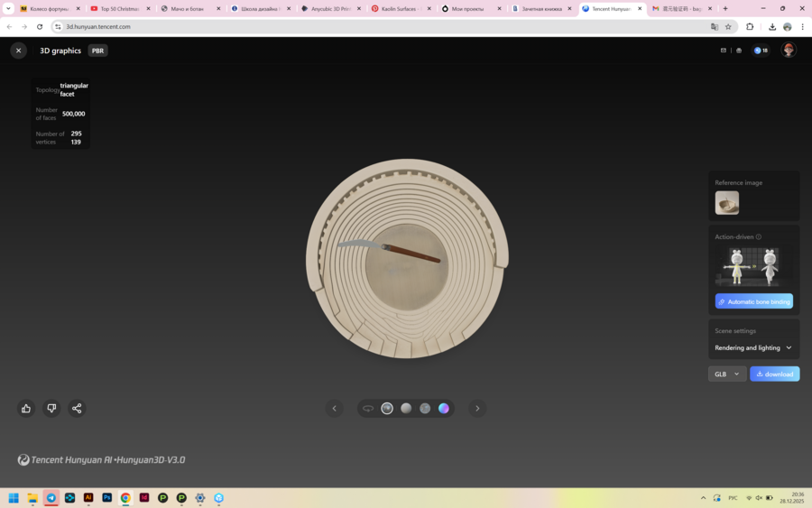Screen dimensions: 812x508
Task: Switch to the Kaolin Surfaces tab
Action: [401, 9]
